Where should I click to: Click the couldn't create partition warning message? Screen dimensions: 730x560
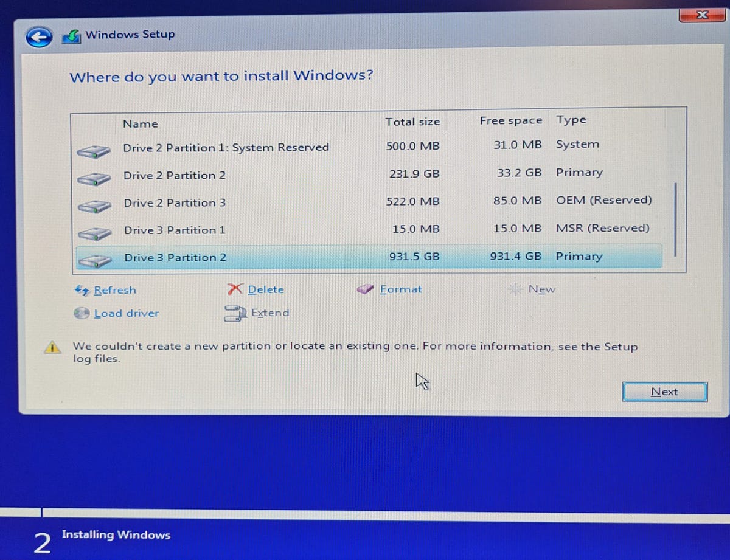355,352
